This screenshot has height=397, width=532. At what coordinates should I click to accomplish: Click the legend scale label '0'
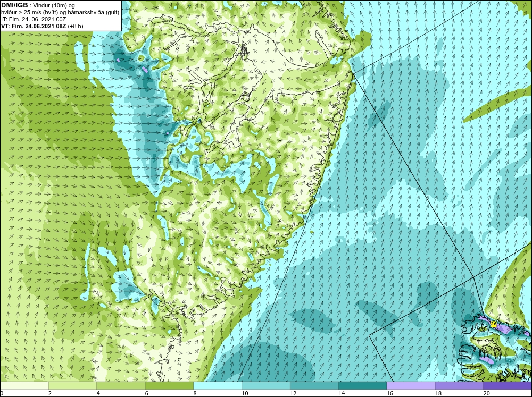[2, 393]
